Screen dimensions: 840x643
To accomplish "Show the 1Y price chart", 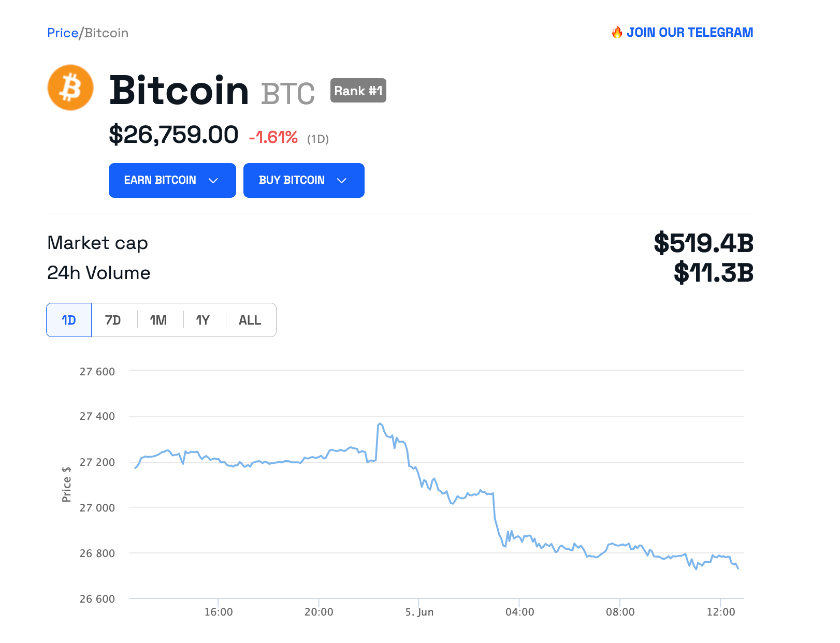I will [202, 320].
